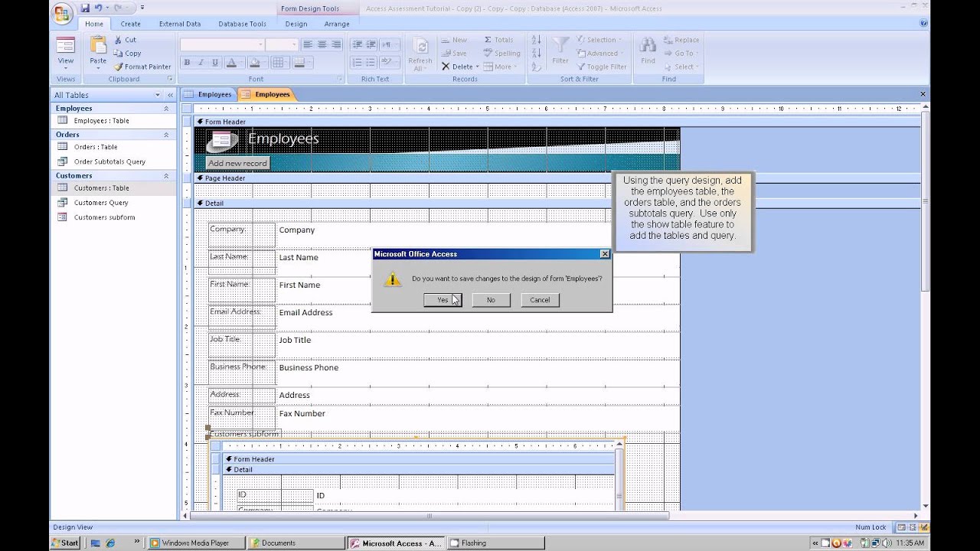
Task: Click Cancel in the save dialog
Action: click(x=540, y=300)
